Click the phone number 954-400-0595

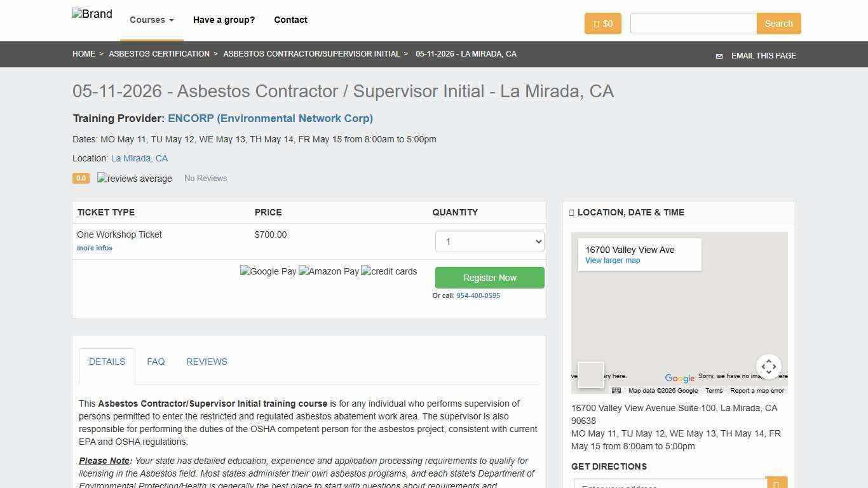tap(478, 295)
